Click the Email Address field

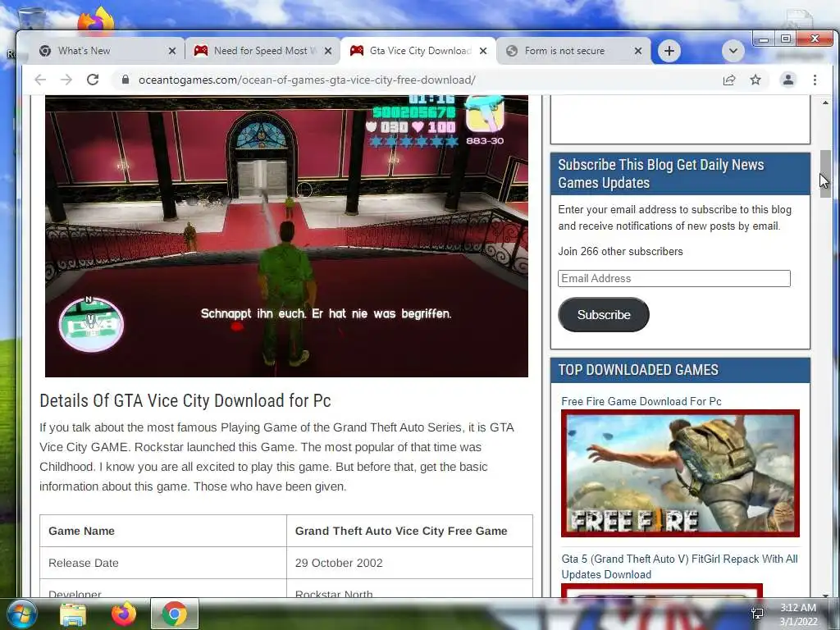coord(674,279)
